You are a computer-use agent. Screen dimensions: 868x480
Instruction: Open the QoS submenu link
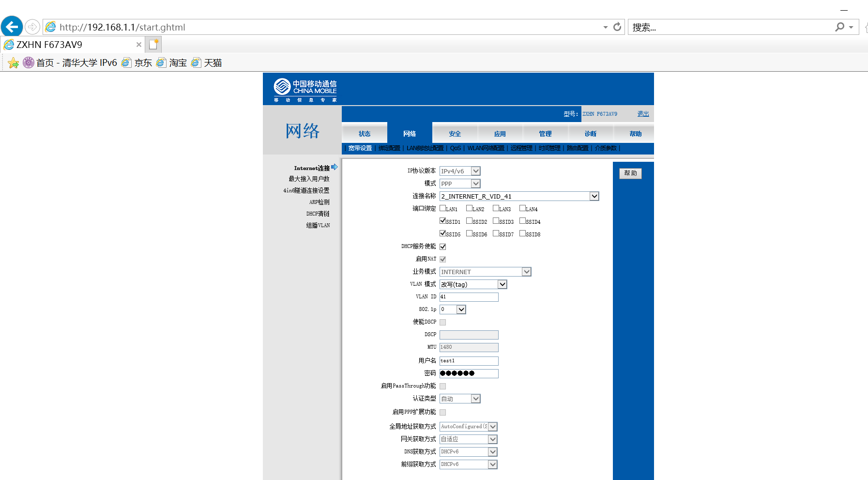[456, 148]
